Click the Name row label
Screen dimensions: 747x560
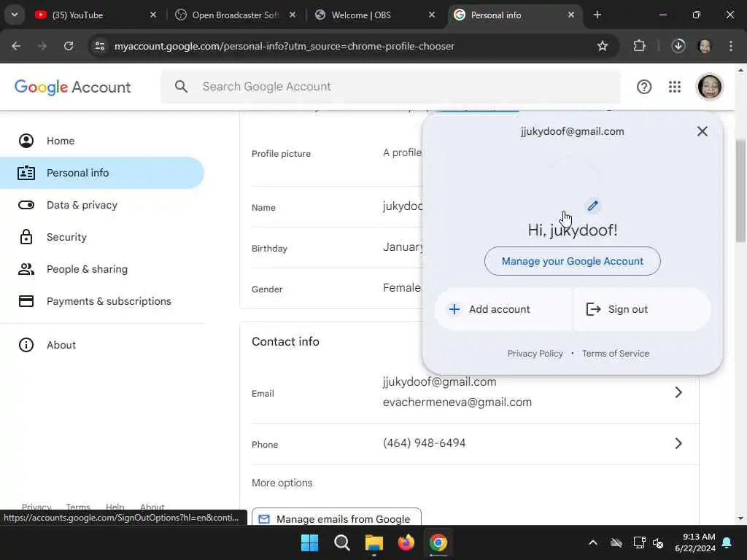coord(263,208)
